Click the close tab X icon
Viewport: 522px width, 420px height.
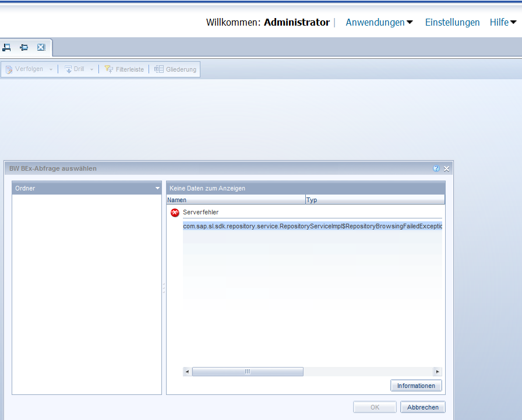coord(41,47)
